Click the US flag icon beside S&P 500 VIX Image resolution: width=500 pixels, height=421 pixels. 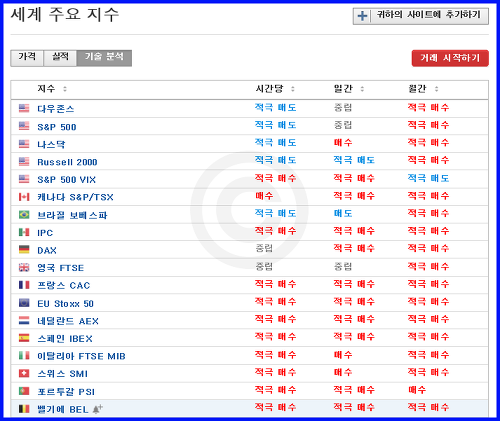tap(24, 179)
